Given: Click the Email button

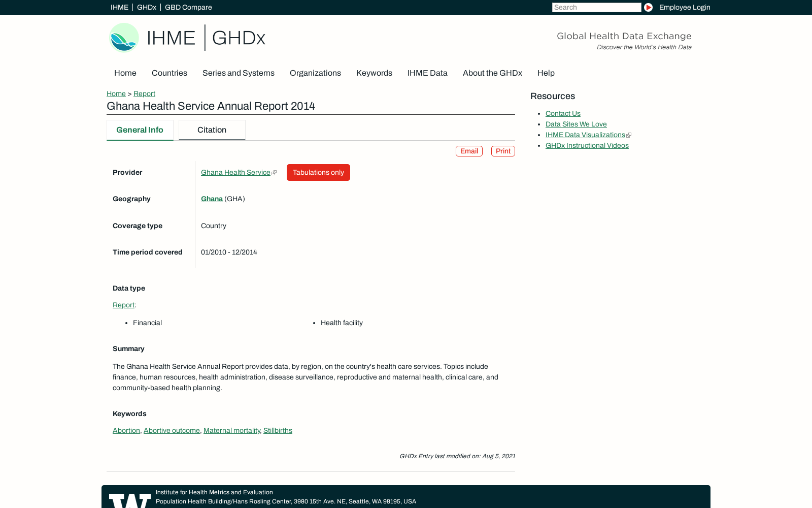Looking at the screenshot, I should (x=469, y=151).
